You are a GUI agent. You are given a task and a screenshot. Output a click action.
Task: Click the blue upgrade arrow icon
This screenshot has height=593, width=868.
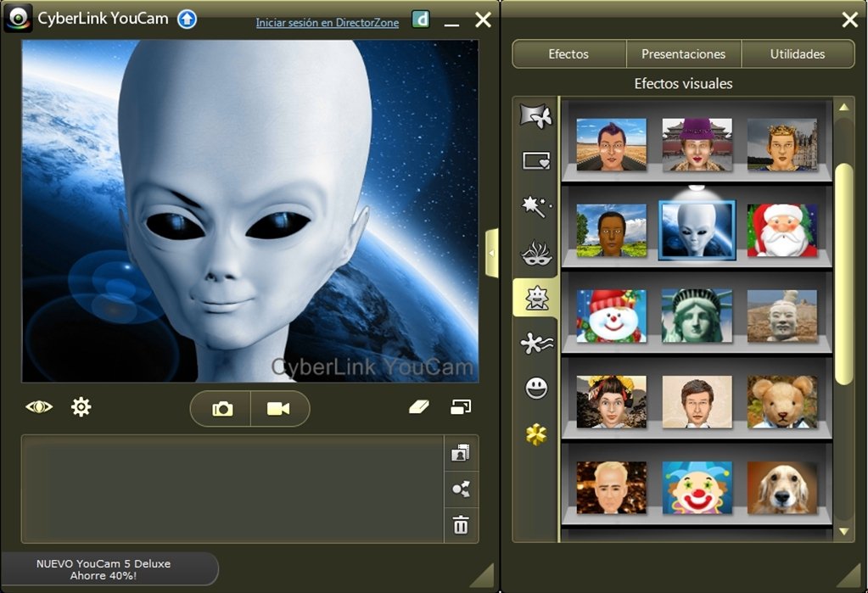[x=188, y=20]
